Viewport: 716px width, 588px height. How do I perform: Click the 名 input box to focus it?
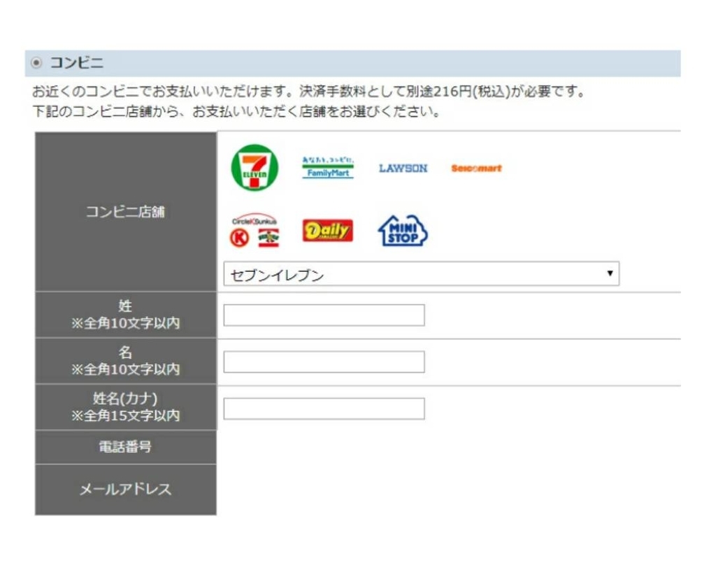pyautogui.click(x=324, y=361)
